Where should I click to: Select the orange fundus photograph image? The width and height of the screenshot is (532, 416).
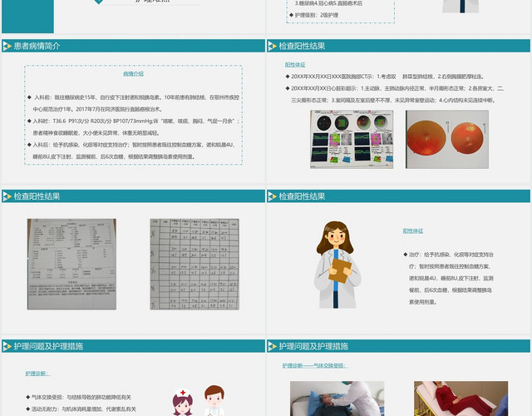click(447, 139)
